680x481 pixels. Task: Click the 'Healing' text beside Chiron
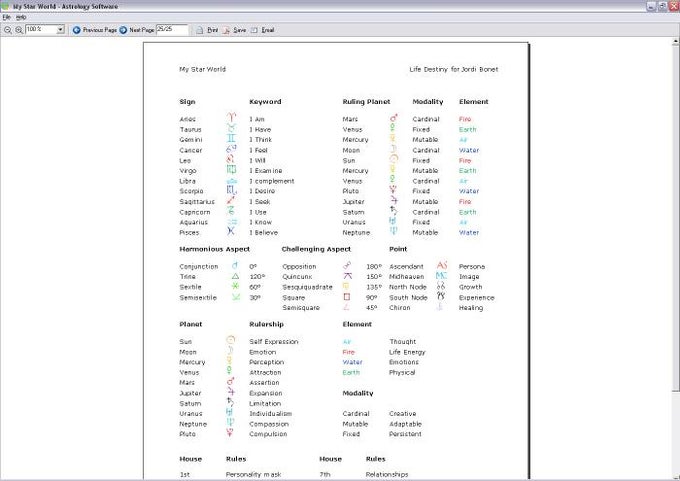click(x=471, y=308)
